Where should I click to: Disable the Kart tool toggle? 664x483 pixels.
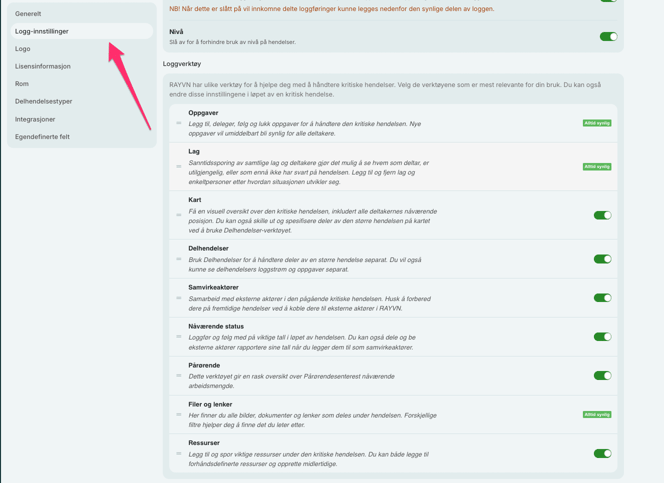point(602,215)
